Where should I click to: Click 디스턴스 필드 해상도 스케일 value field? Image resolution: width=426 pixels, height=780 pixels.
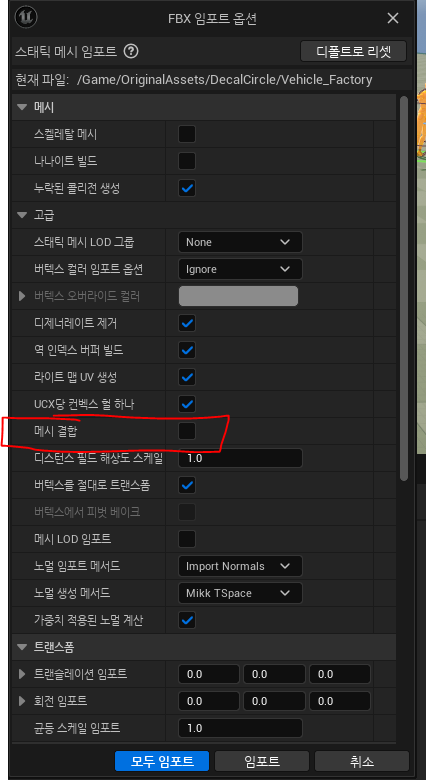(240, 458)
